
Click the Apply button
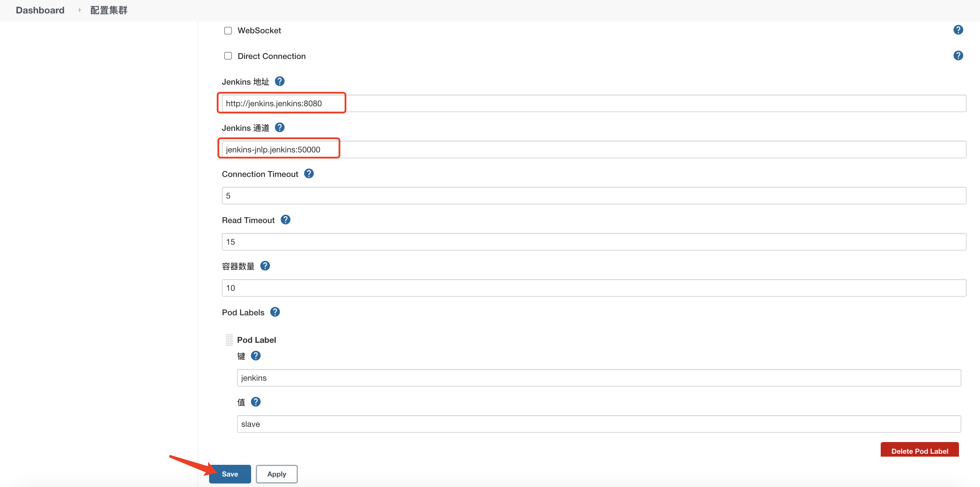[276, 474]
